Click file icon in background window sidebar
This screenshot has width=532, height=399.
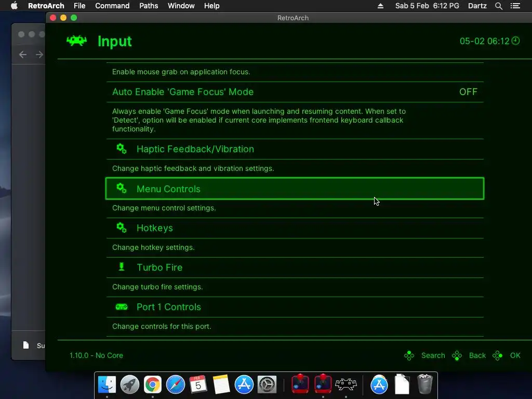(x=26, y=345)
